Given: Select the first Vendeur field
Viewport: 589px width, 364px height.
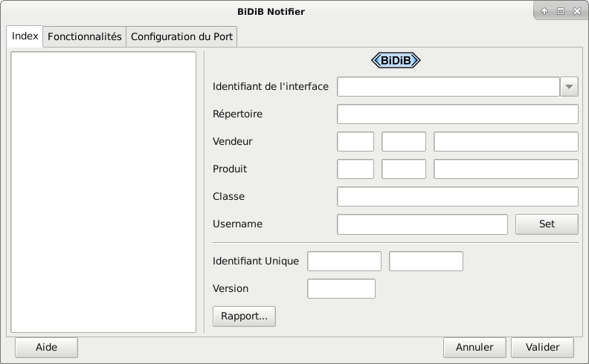Looking at the screenshot, I should coord(355,142).
